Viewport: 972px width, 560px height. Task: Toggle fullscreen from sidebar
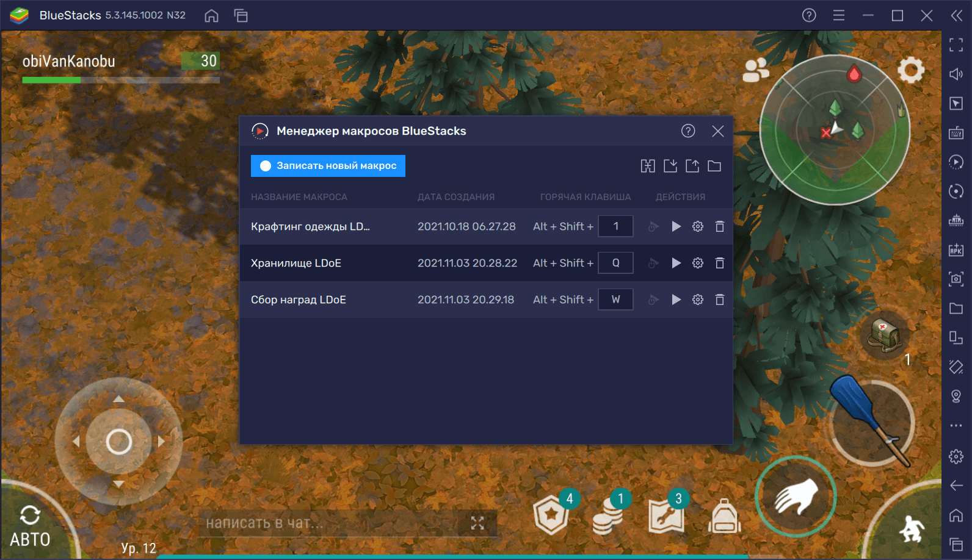click(956, 45)
